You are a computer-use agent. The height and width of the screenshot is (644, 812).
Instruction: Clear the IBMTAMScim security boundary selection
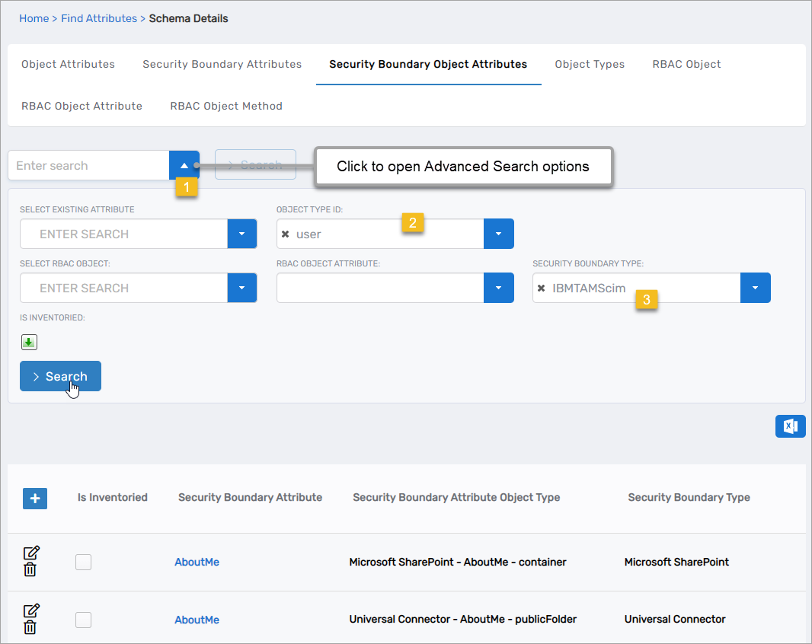(x=542, y=289)
